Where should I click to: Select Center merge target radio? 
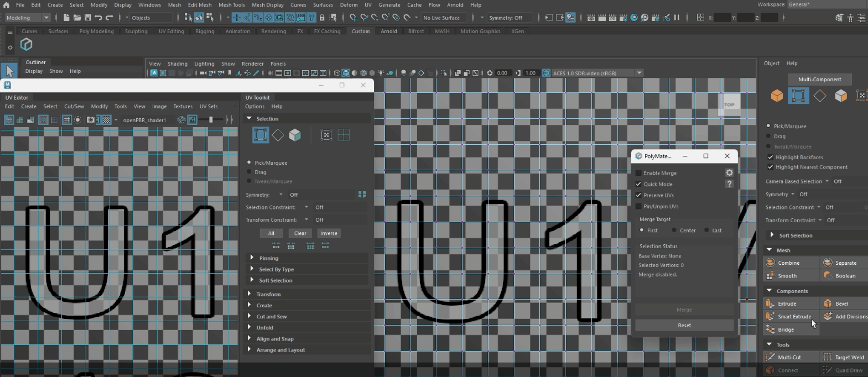[674, 231]
